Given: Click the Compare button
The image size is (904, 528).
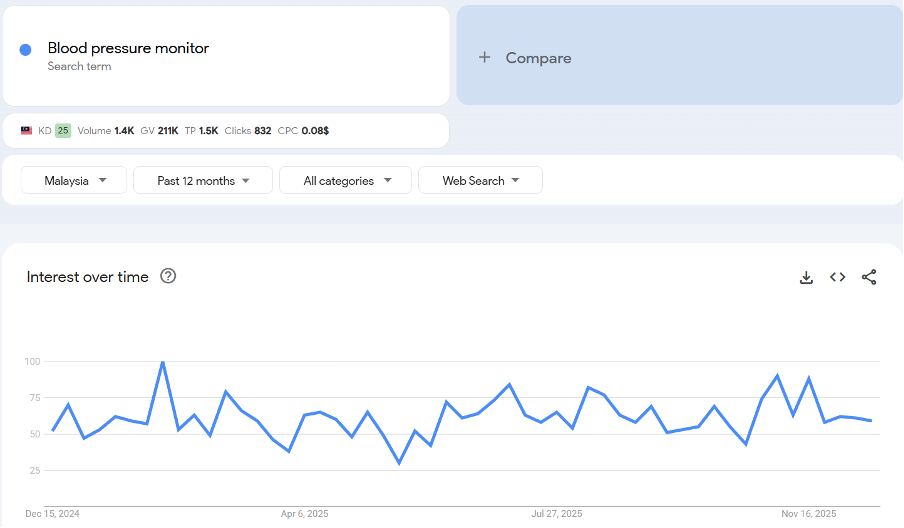Looking at the screenshot, I should (x=538, y=58).
